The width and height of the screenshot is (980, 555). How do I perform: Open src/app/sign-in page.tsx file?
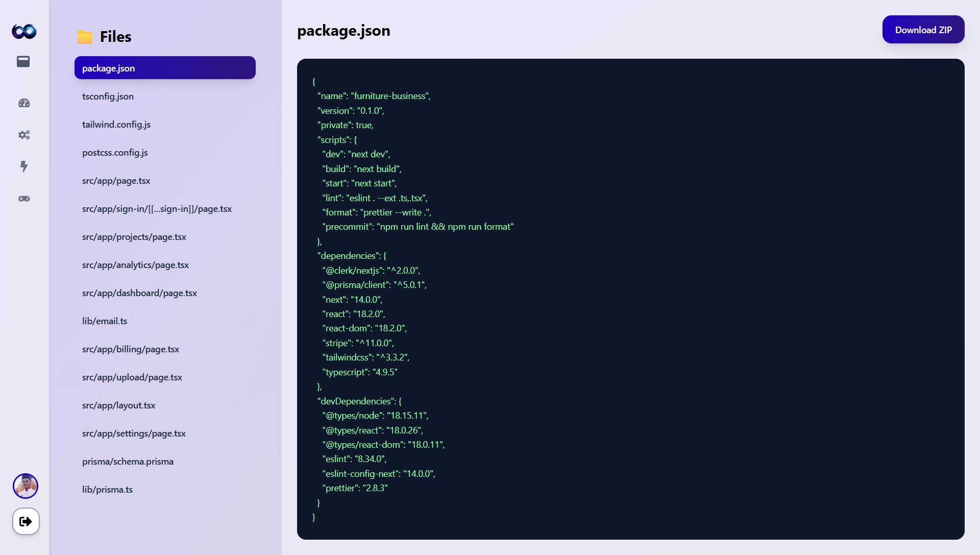(157, 209)
